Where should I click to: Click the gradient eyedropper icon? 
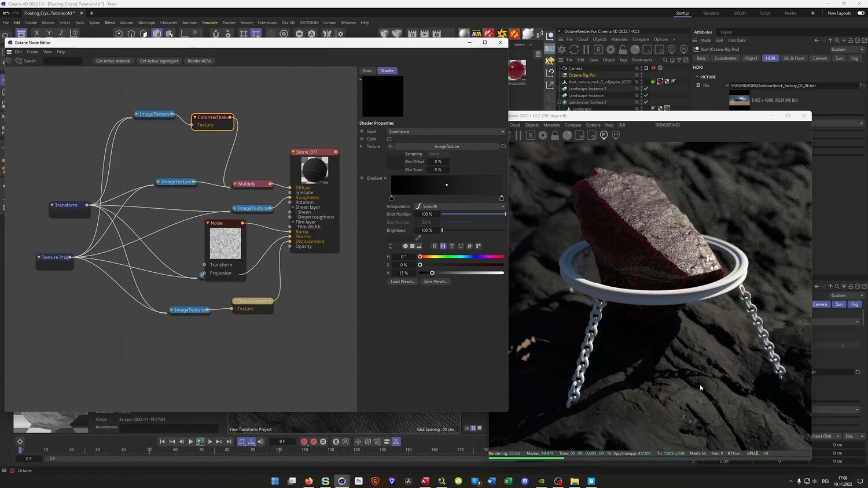point(418,238)
